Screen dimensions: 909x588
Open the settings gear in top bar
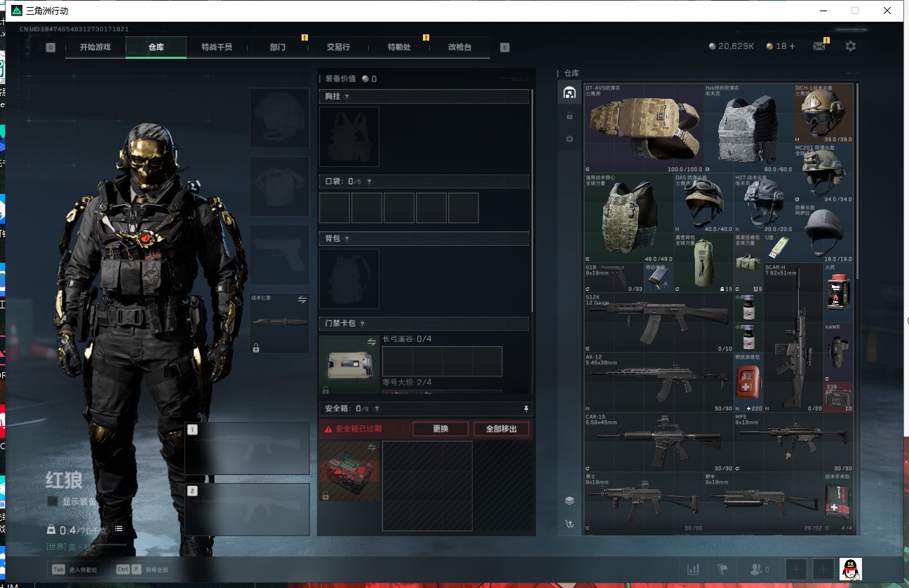pyautogui.click(x=850, y=46)
